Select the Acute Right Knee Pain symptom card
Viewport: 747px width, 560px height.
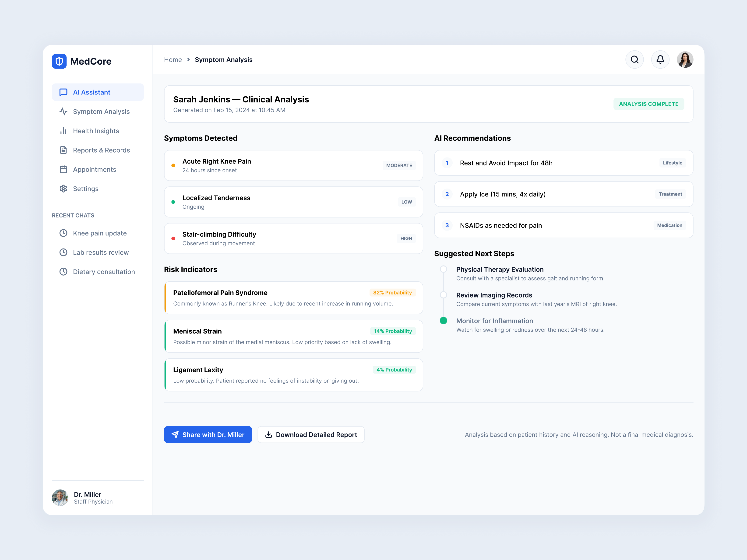click(x=293, y=165)
